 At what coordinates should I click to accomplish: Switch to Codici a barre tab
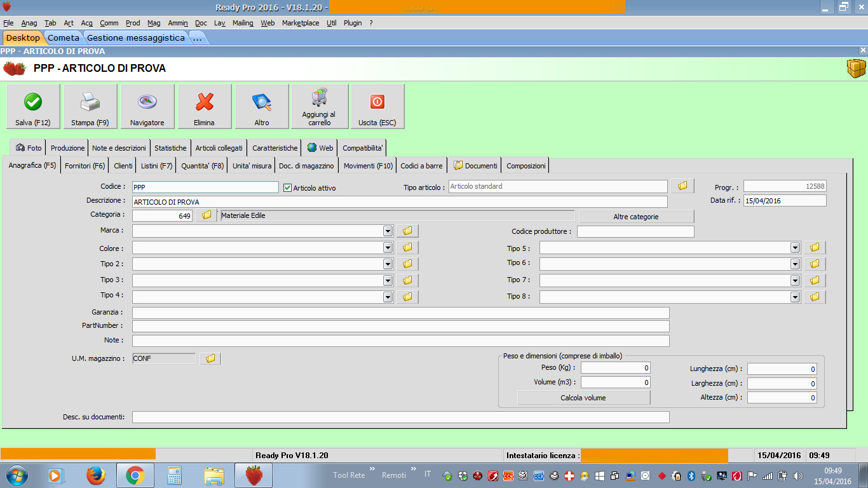(x=421, y=166)
